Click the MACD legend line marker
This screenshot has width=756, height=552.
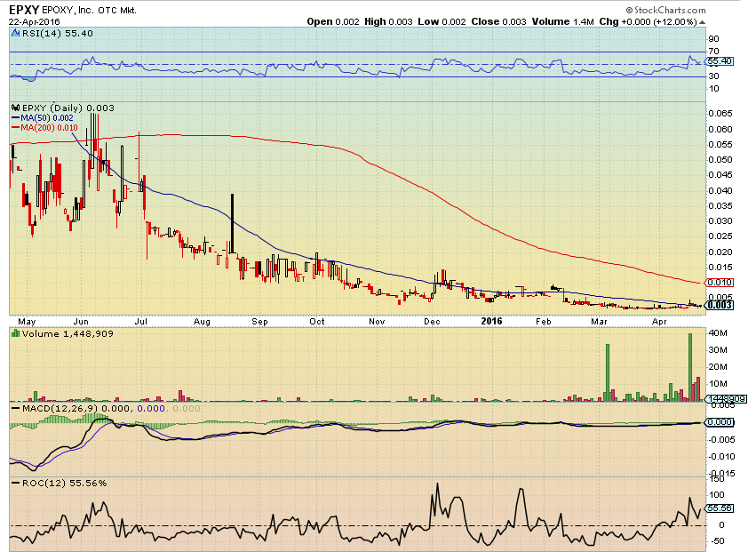pyautogui.click(x=15, y=409)
